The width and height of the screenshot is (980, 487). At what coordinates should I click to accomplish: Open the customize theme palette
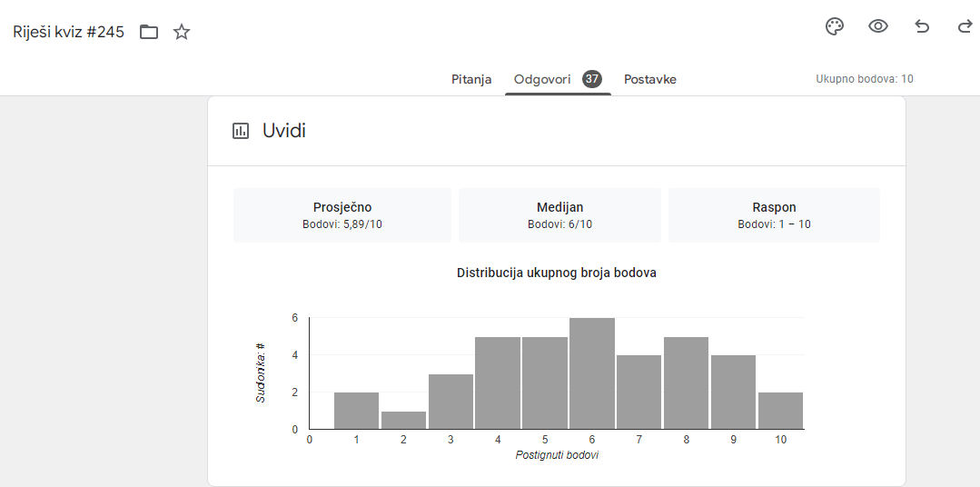coord(834,26)
